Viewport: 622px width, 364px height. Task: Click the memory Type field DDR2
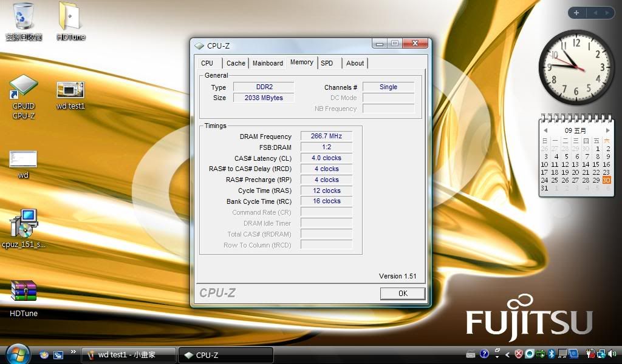pos(264,87)
